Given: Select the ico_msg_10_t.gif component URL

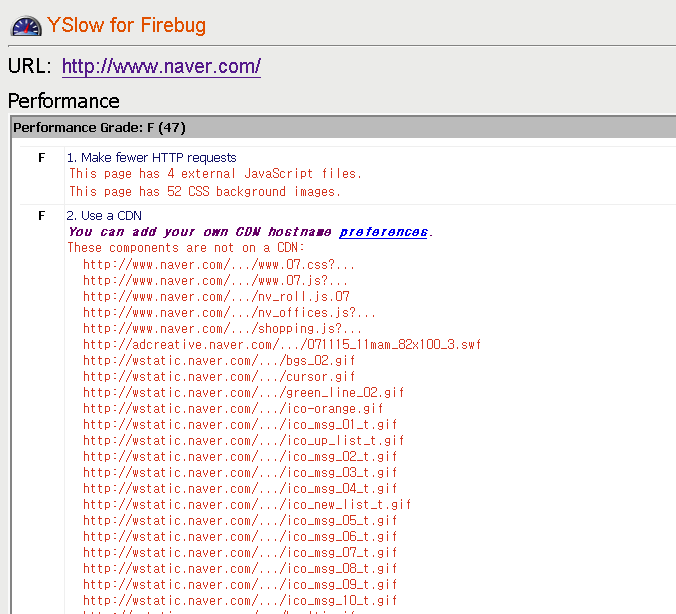Looking at the screenshot, I should point(240,600).
